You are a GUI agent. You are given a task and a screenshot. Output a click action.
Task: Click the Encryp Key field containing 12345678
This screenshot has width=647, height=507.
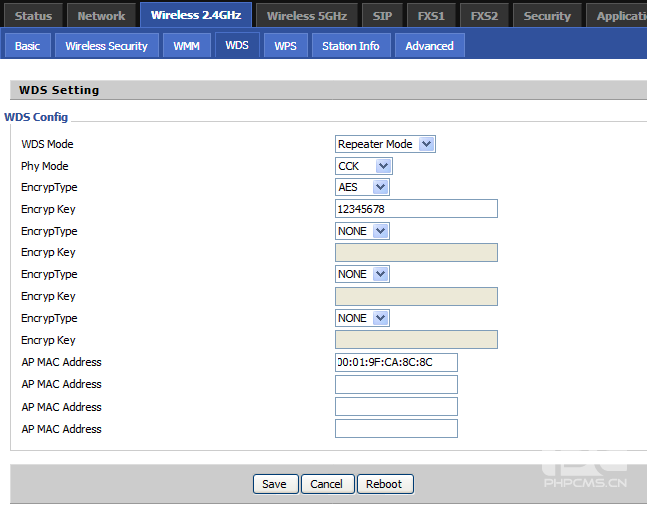(416, 209)
